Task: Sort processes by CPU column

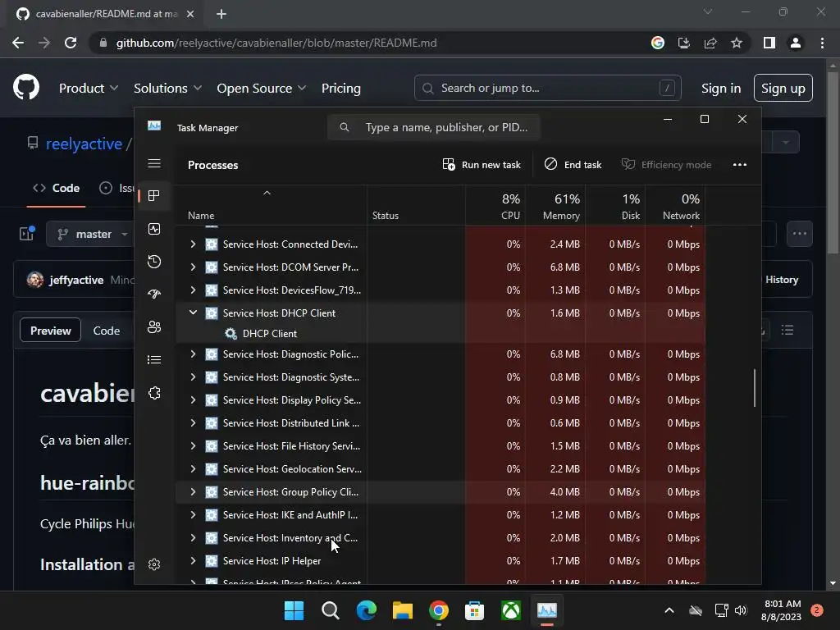Action: (495, 206)
